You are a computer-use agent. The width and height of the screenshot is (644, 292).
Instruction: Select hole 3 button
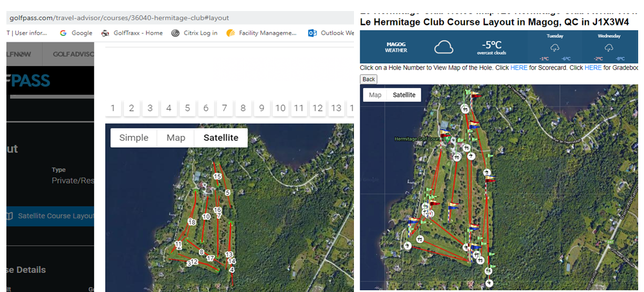click(151, 109)
